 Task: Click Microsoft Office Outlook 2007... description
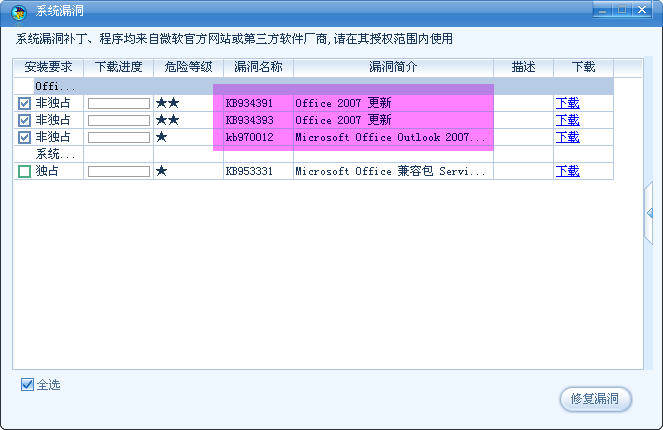pyautogui.click(x=390, y=137)
